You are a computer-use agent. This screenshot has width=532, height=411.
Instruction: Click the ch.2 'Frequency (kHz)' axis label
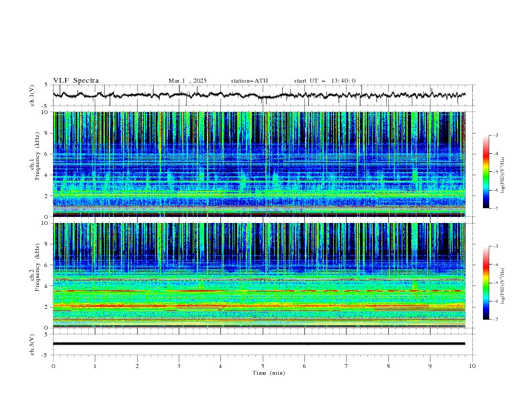coord(38,267)
